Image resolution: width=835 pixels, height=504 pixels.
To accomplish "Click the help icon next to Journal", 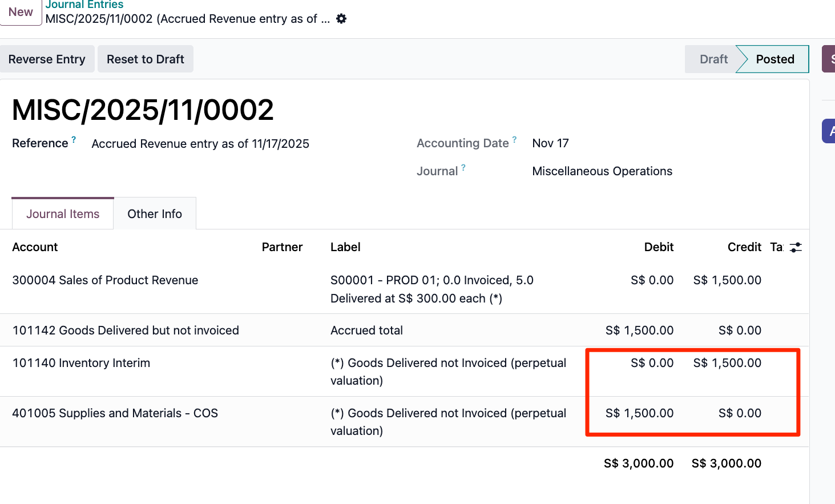I will tap(463, 168).
